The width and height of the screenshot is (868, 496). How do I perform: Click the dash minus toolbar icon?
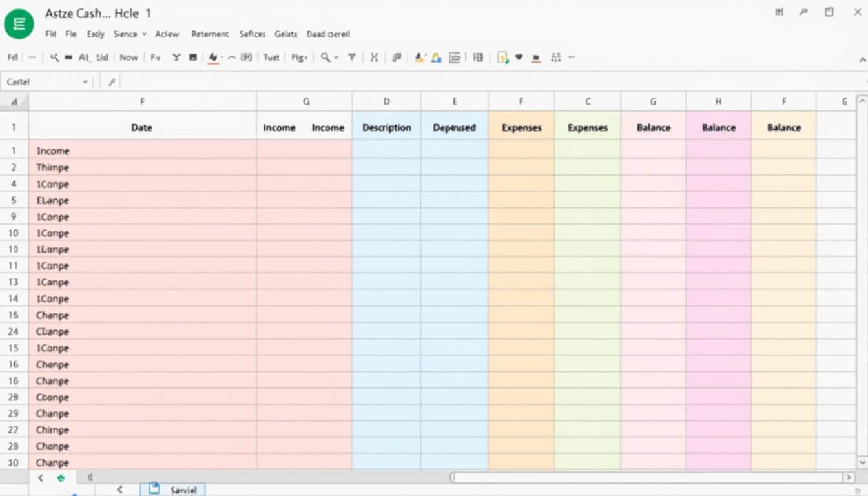[32, 57]
